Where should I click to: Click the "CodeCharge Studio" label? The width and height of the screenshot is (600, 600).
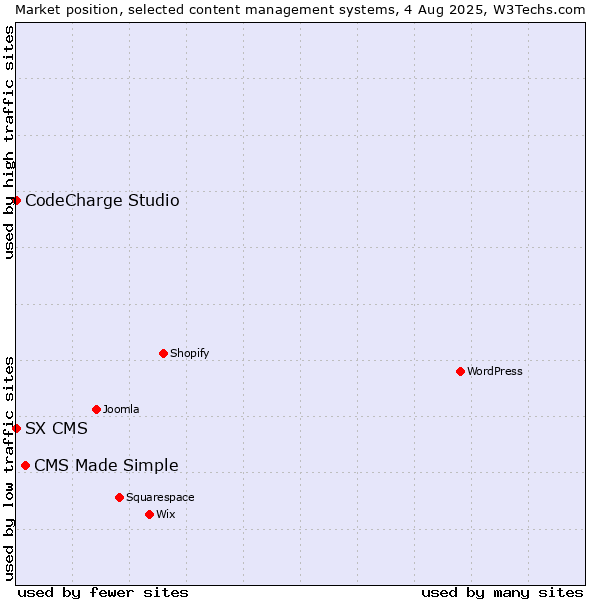[x=102, y=201]
